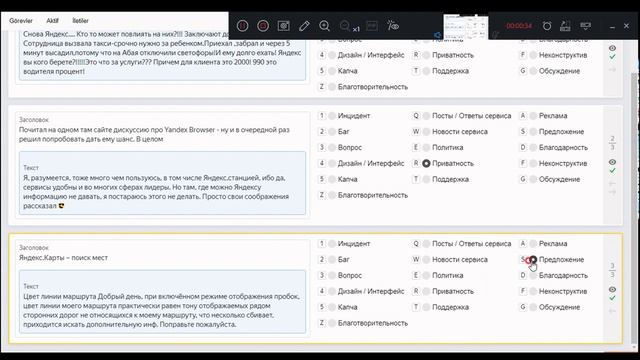
Task: Choose Дизайн / Интерфейс for Yandex Browser card
Action: [332, 163]
